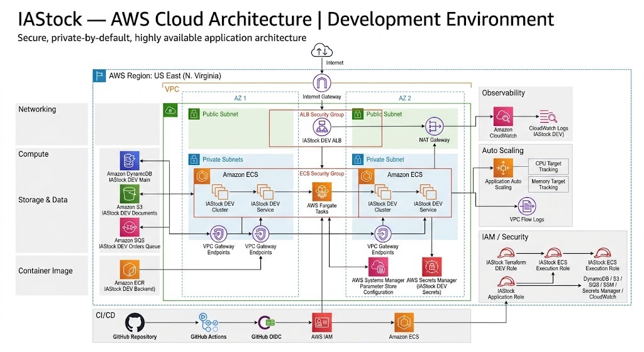Click the CI/CD label

click(x=105, y=315)
